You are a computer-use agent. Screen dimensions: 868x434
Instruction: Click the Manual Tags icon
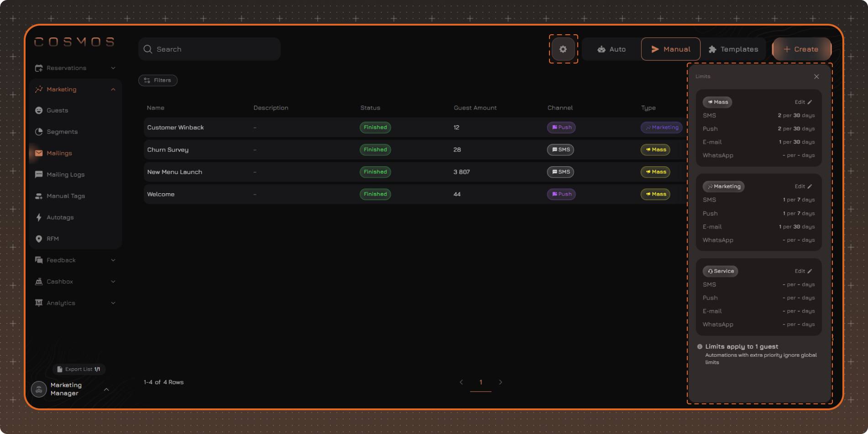[x=39, y=196]
